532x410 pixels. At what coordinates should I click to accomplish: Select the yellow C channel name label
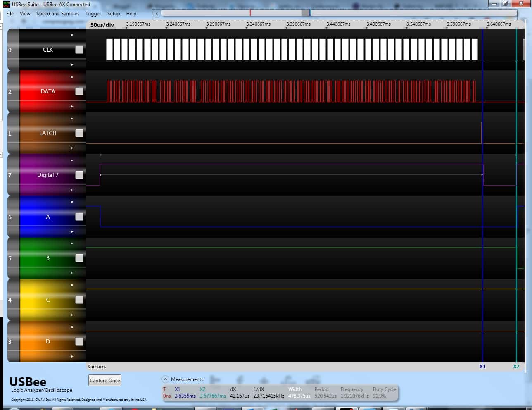tap(48, 300)
